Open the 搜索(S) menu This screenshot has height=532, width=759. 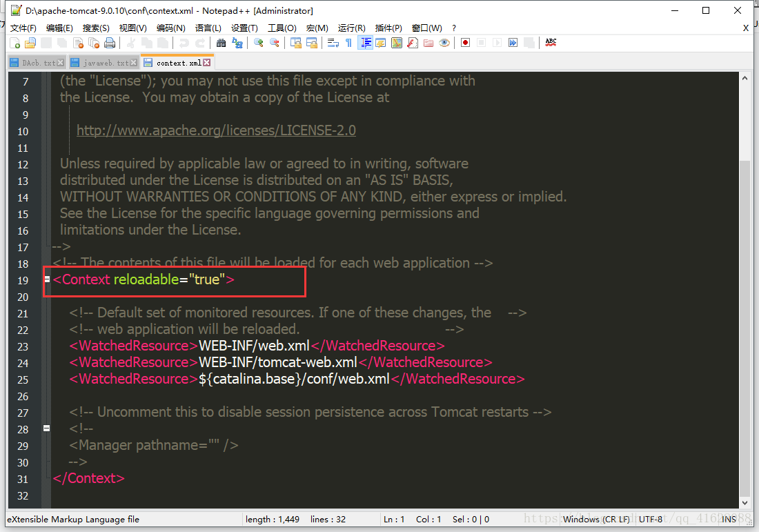[x=96, y=28]
